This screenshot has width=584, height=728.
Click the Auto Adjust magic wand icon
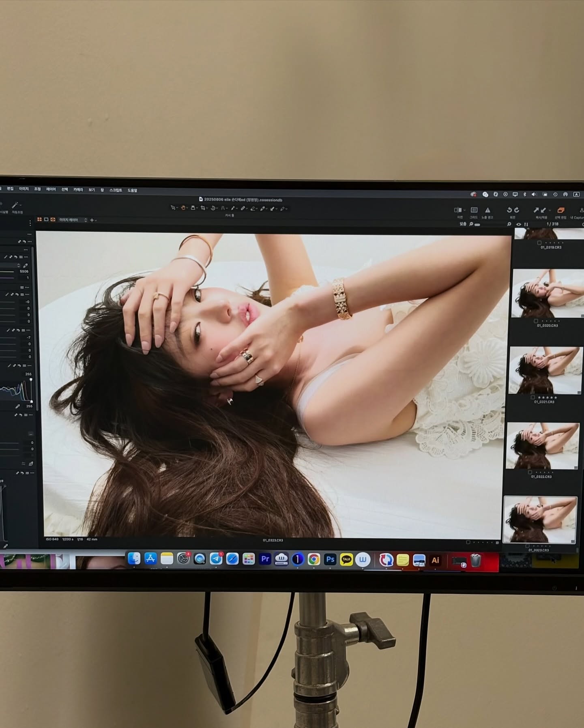click(15, 205)
